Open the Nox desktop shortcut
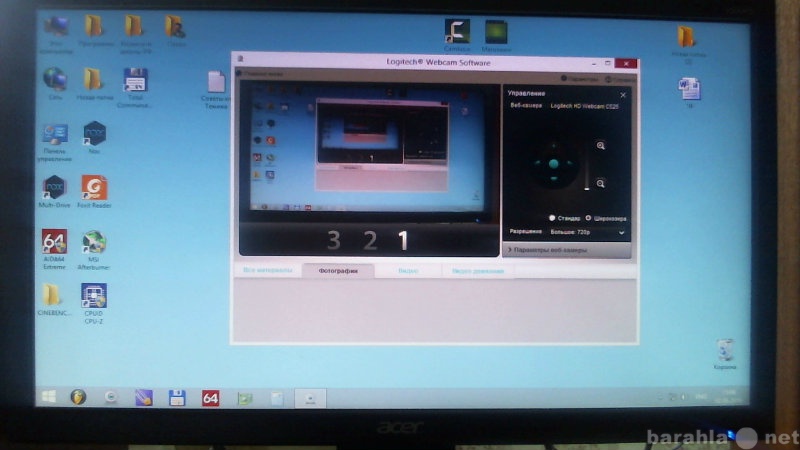This screenshot has height=450, width=800. coord(94,138)
